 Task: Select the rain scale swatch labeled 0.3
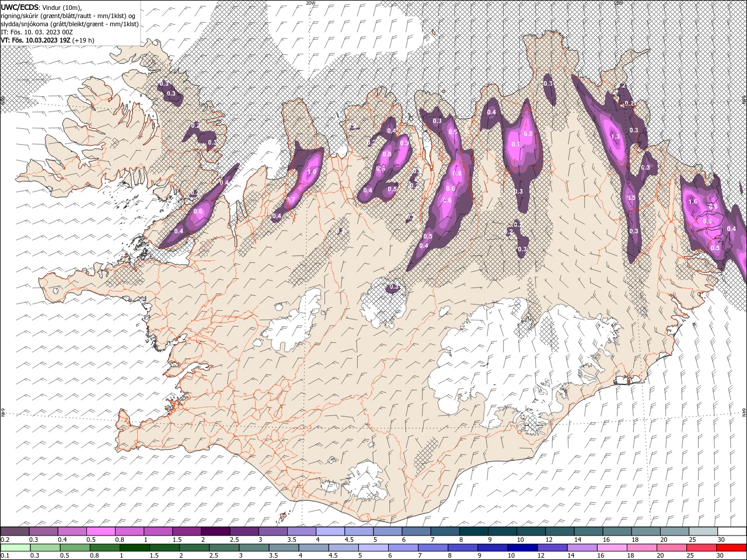tap(45, 548)
